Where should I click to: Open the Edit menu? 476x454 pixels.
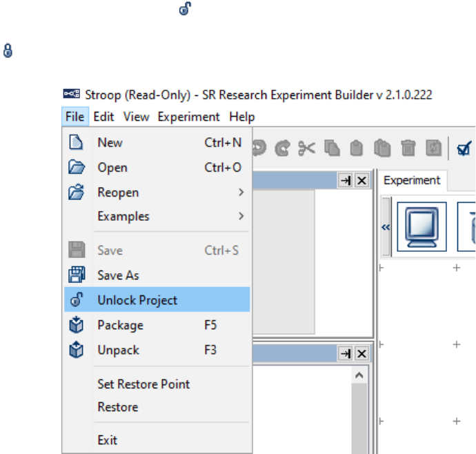point(103,117)
